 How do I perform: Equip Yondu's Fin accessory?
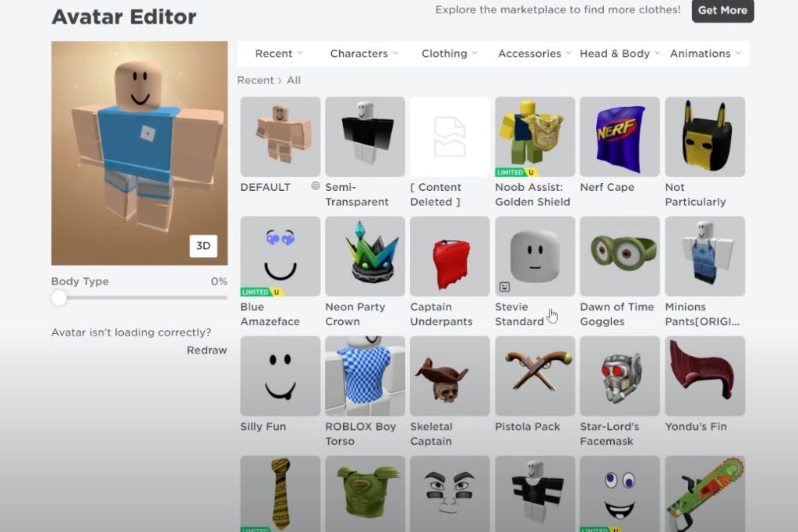coord(704,376)
